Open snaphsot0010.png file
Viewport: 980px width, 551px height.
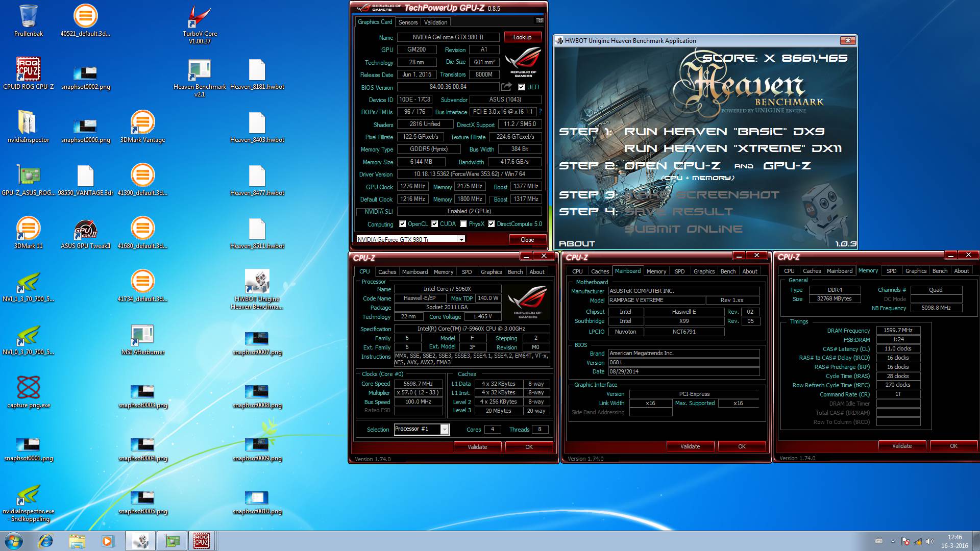tap(257, 502)
